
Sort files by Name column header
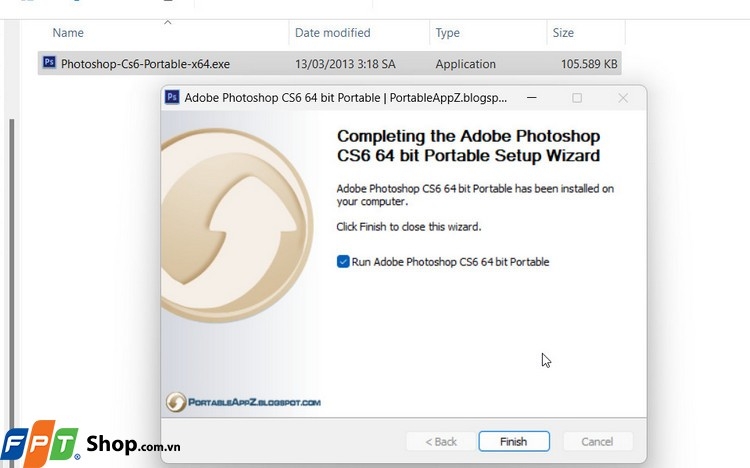(68, 33)
